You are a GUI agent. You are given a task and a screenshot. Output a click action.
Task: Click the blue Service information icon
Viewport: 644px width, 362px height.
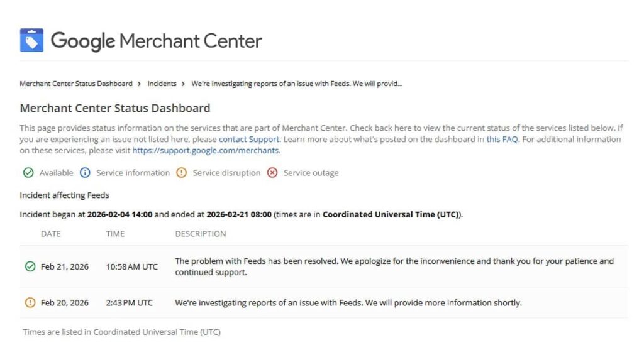(85, 172)
